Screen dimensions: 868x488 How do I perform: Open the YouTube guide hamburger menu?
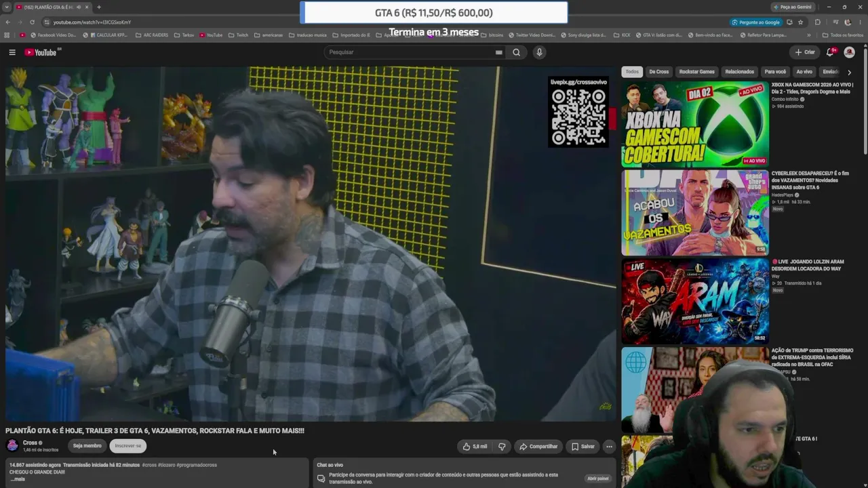[12, 52]
